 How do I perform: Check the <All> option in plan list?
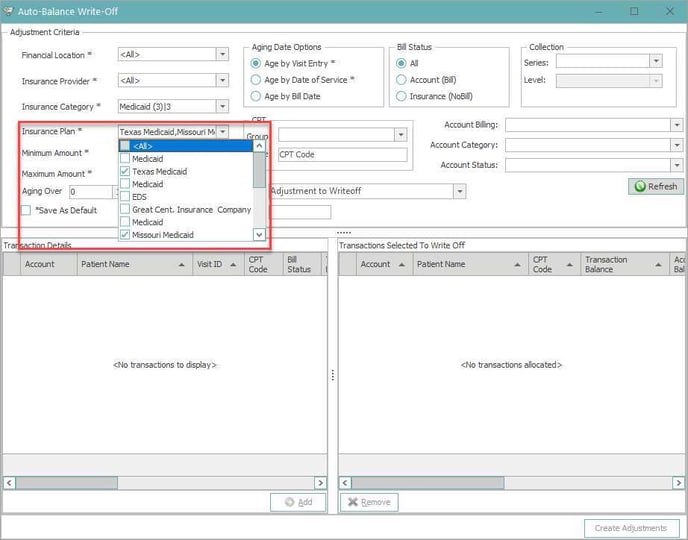(125, 146)
